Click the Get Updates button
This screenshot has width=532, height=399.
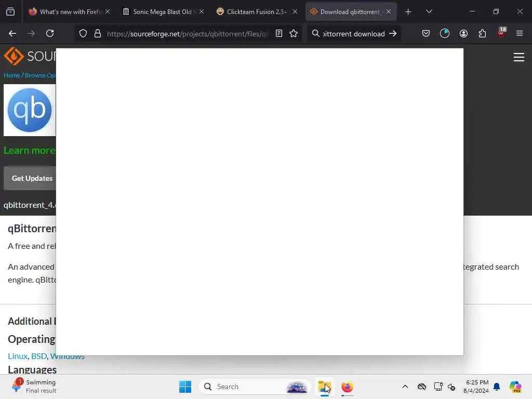[30, 178]
